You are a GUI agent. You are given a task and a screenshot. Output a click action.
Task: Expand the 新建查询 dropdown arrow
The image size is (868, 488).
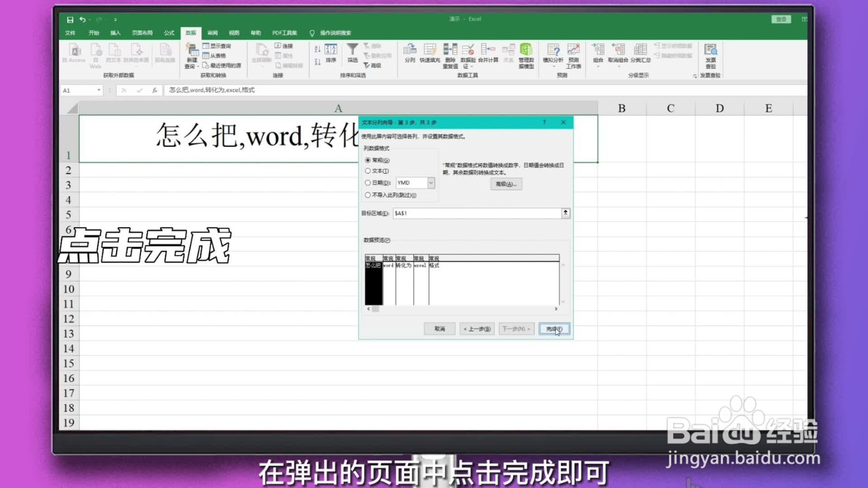coord(197,67)
